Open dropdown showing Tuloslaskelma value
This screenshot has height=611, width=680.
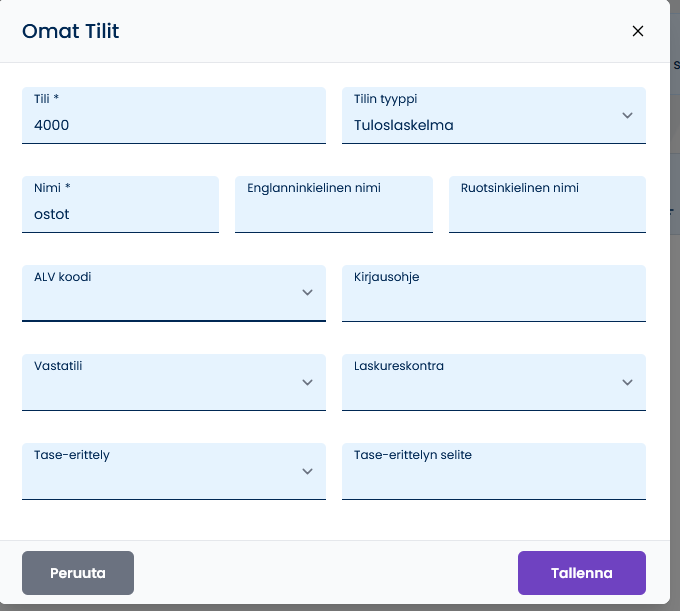pos(494,115)
